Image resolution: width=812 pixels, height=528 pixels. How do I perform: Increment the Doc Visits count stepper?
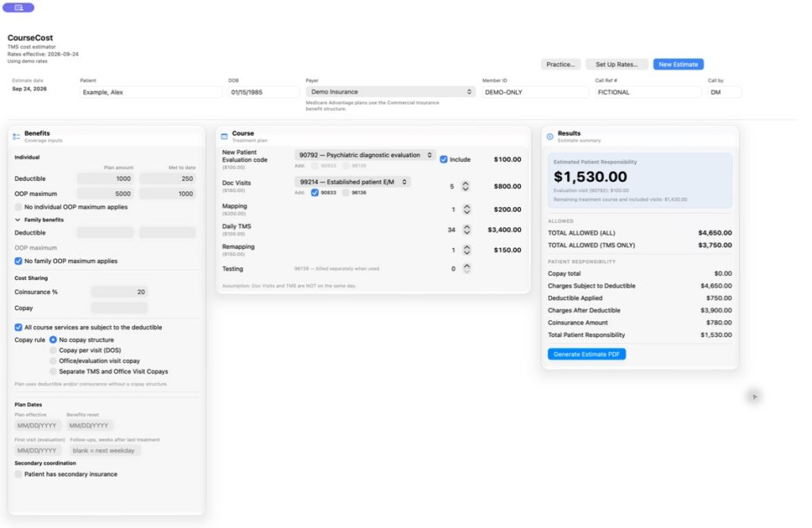465,184
